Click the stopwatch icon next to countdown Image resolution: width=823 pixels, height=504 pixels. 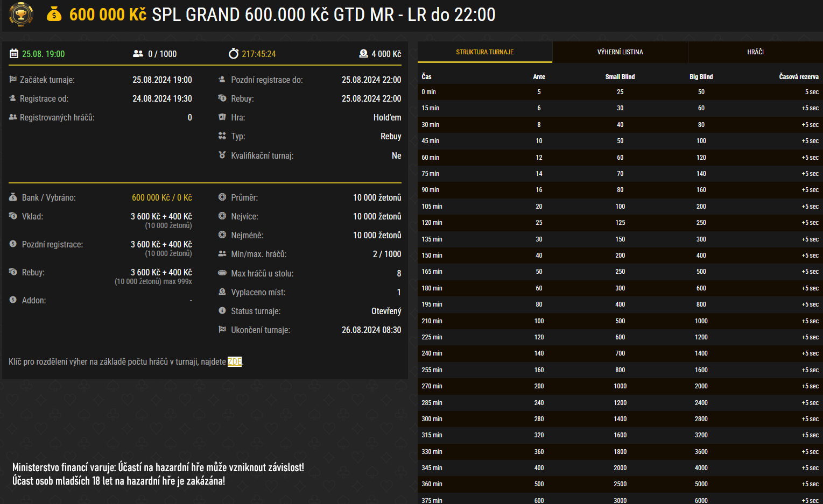pos(234,54)
